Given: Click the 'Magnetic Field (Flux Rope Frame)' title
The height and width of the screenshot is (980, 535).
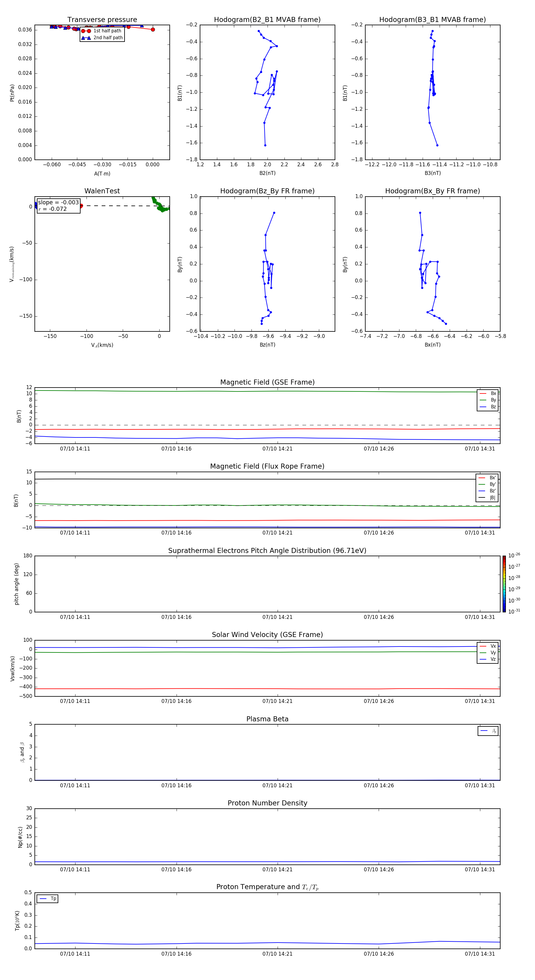Looking at the screenshot, I should [267, 467].
